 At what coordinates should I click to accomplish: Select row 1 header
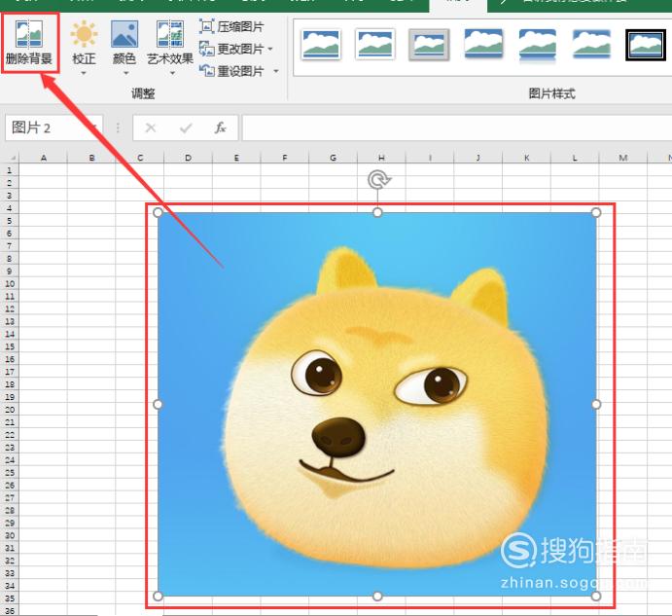pyautogui.click(x=10, y=170)
